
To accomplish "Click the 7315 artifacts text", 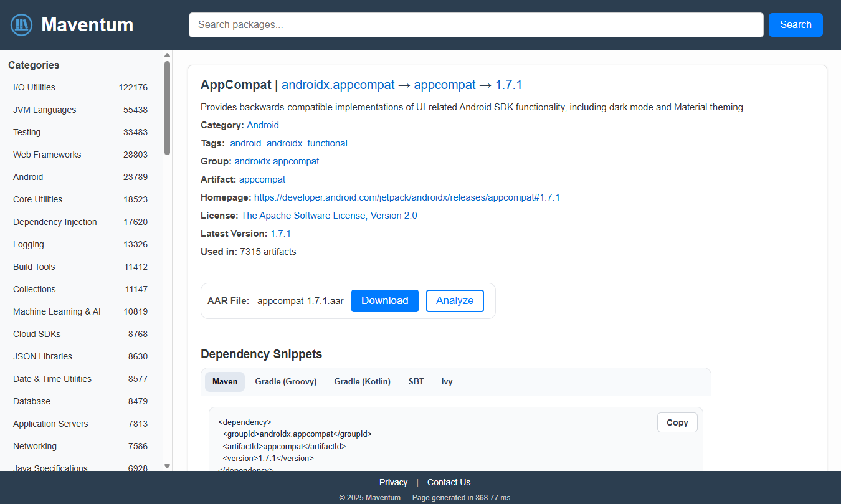I will coord(268,252).
